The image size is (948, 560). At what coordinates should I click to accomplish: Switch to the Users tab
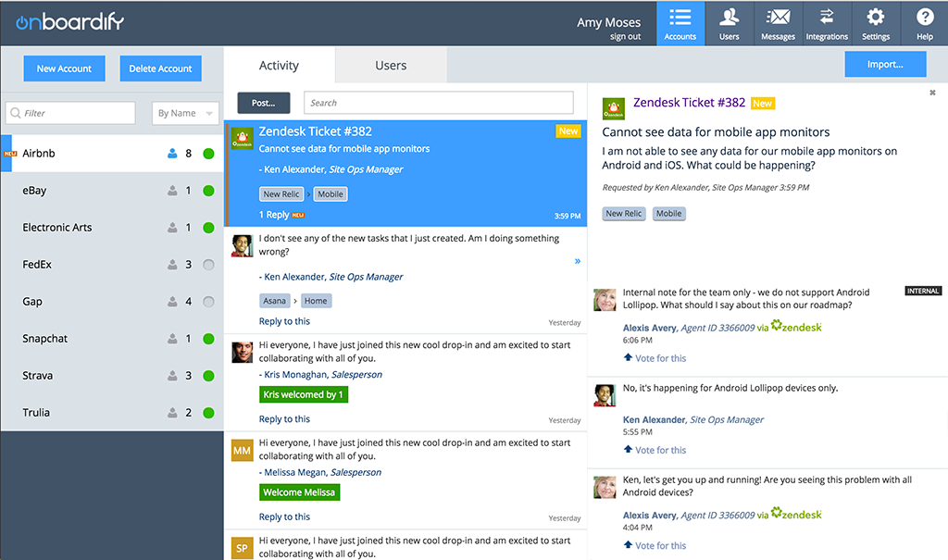click(391, 66)
